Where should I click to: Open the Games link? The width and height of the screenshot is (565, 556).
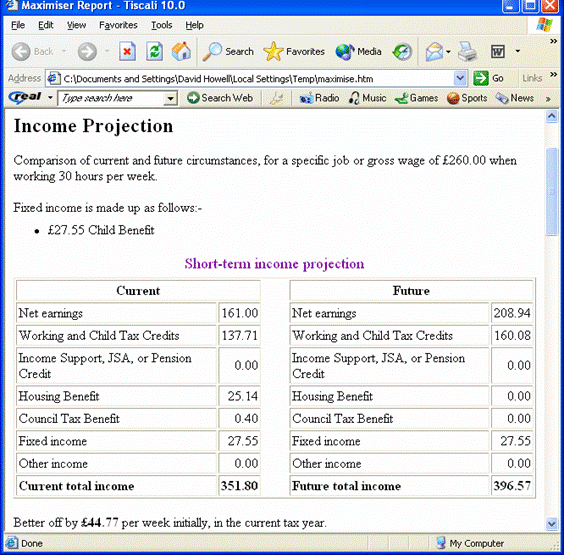click(x=416, y=98)
